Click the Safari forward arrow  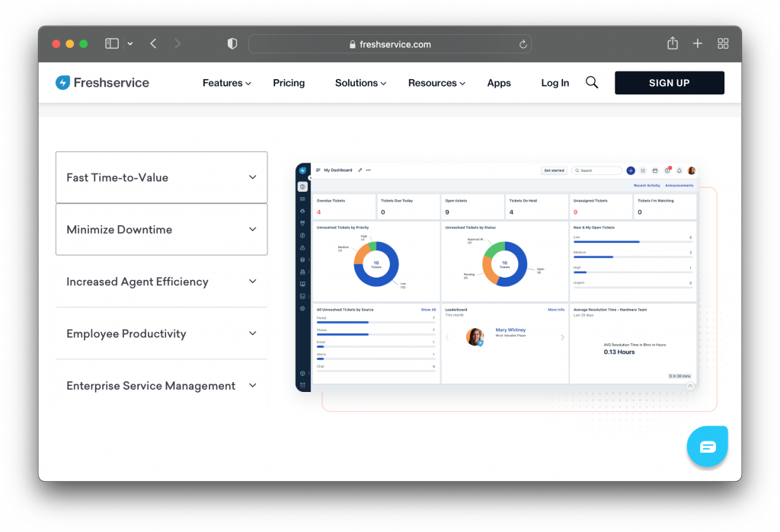pyautogui.click(x=177, y=43)
